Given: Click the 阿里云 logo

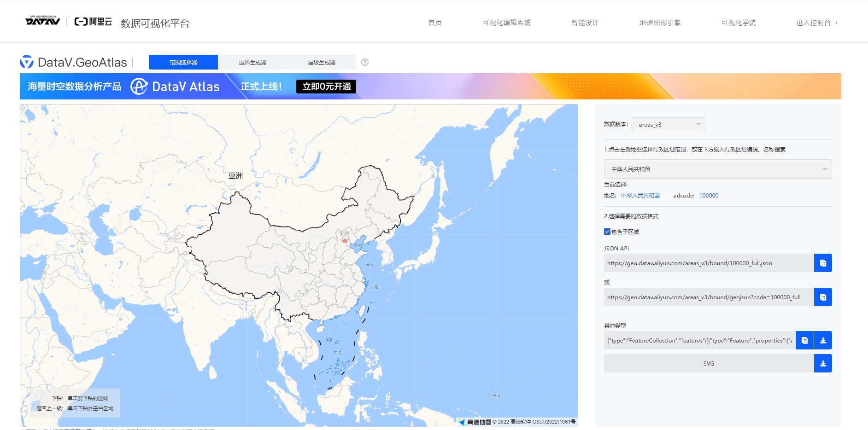Looking at the screenshot, I should [93, 22].
